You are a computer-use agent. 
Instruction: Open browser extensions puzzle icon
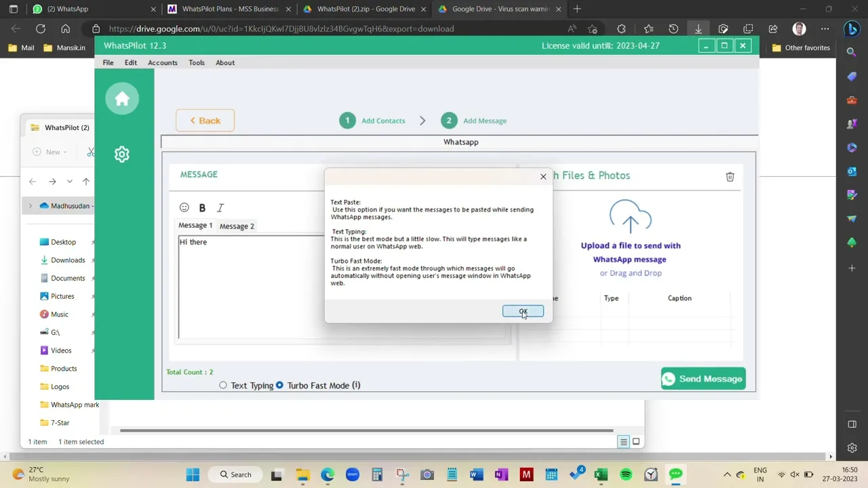point(621,28)
